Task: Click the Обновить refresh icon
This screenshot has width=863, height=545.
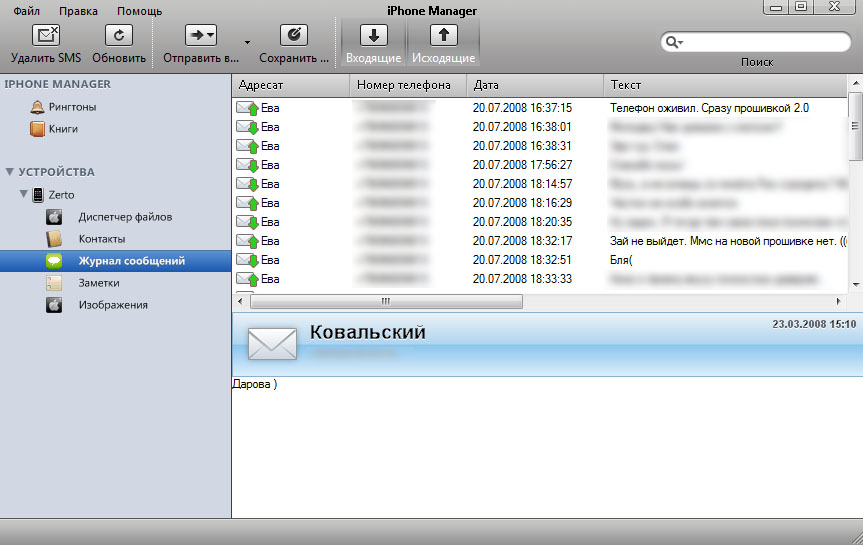Action: point(119,36)
